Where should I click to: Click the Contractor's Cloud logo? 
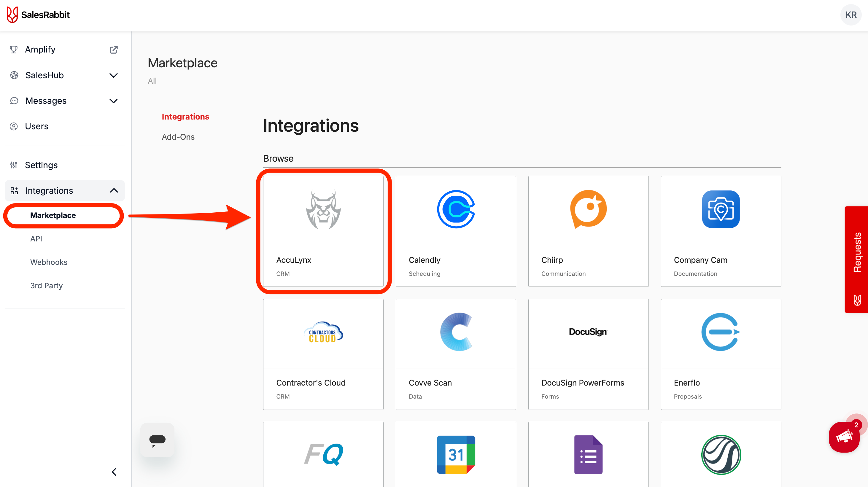point(323,333)
